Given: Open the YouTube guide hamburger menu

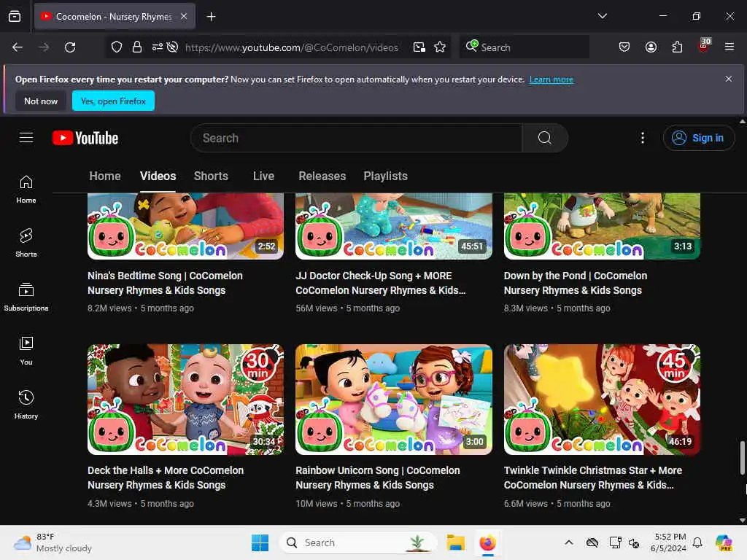Looking at the screenshot, I should click(x=26, y=138).
